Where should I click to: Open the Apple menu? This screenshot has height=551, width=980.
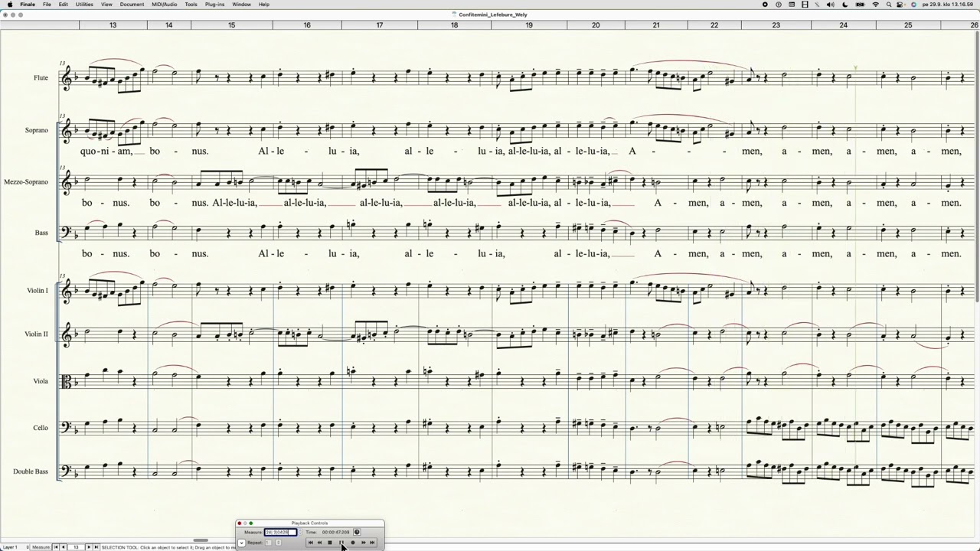[x=9, y=5]
